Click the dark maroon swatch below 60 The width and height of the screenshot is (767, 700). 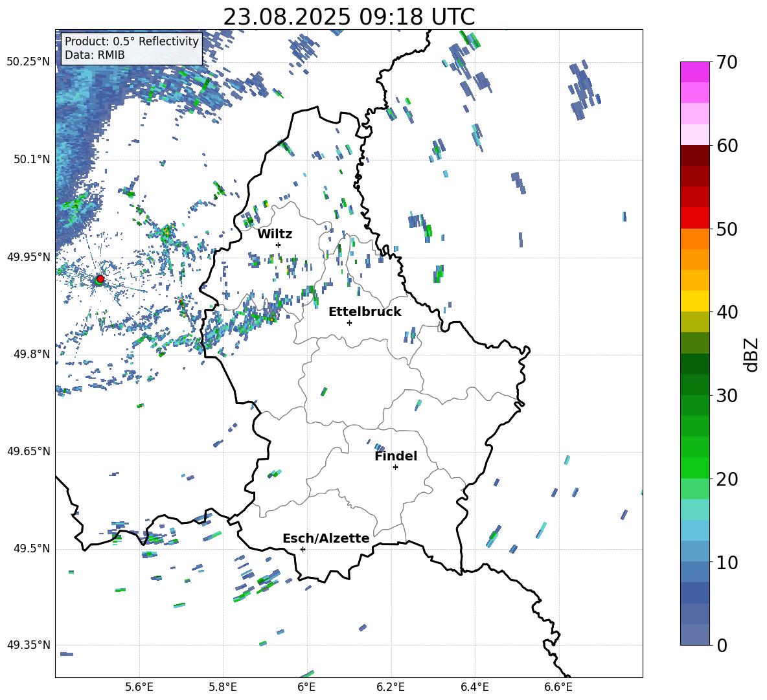(x=694, y=155)
